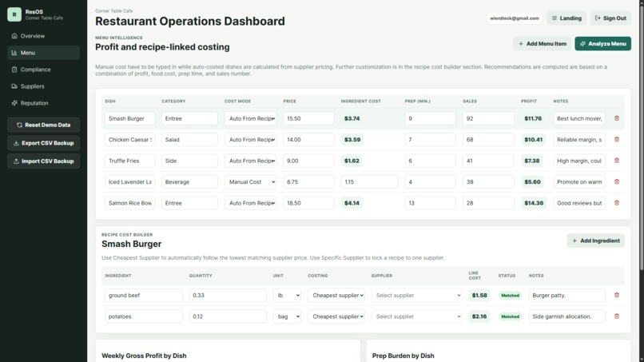The height and width of the screenshot is (362, 644).
Task: Open costing dropdown for ground beef
Action: (336, 295)
